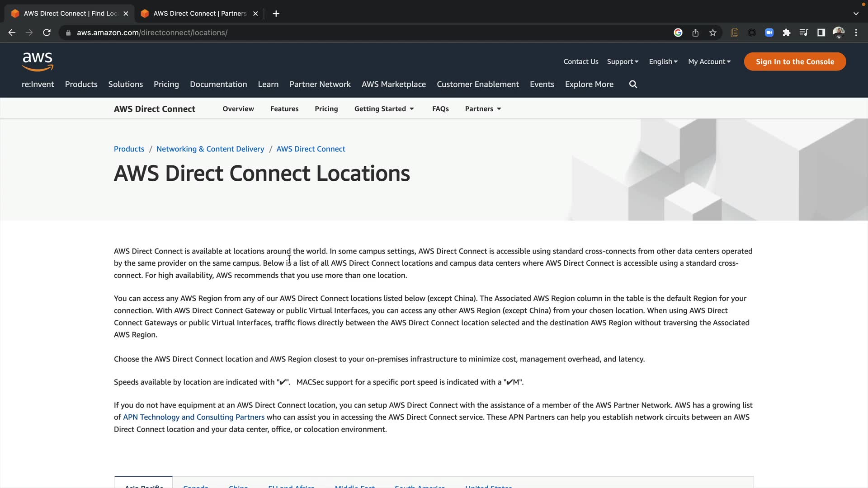Expand the My Account dropdown
This screenshot has width=868, height=488.
pyautogui.click(x=709, y=62)
